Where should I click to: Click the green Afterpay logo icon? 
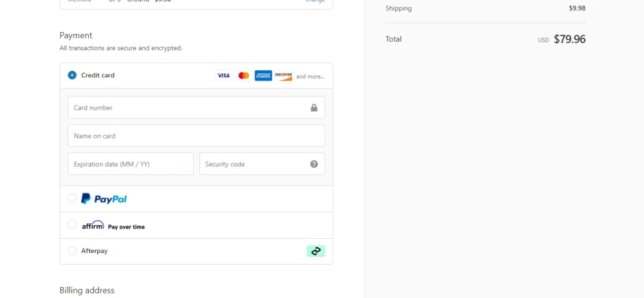pos(316,251)
